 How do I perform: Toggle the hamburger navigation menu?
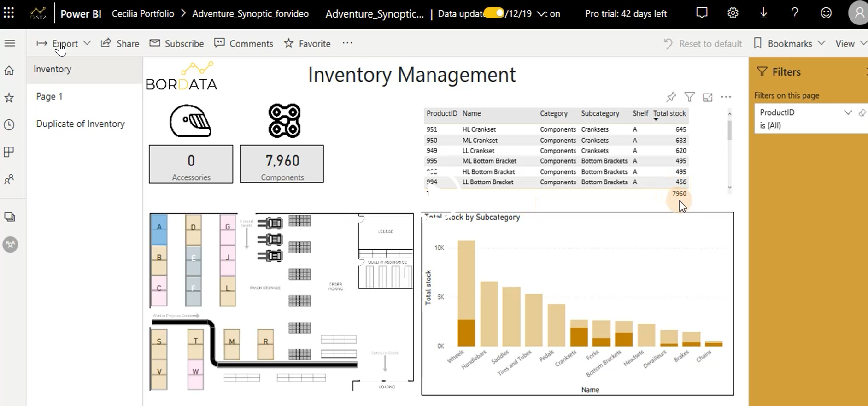10,43
